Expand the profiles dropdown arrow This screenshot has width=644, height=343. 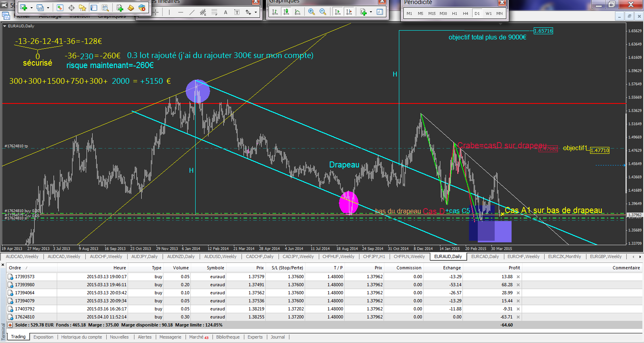tap(48, 8)
